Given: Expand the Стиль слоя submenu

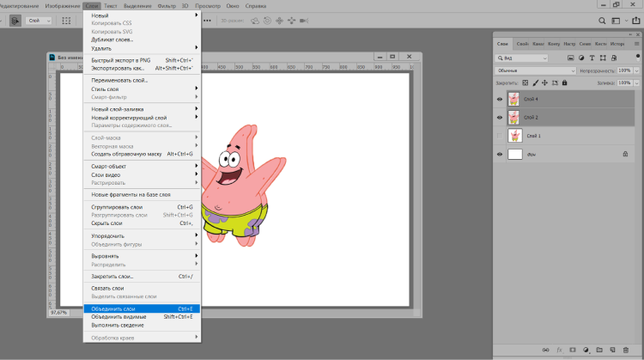Looking at the screenshot, I should coord(142,88).
